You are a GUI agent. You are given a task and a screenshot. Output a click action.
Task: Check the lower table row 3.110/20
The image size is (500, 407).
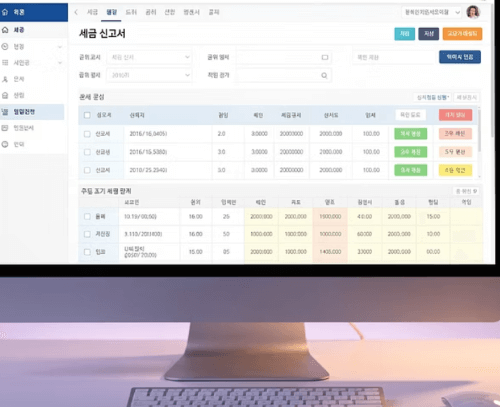point(87,234)
